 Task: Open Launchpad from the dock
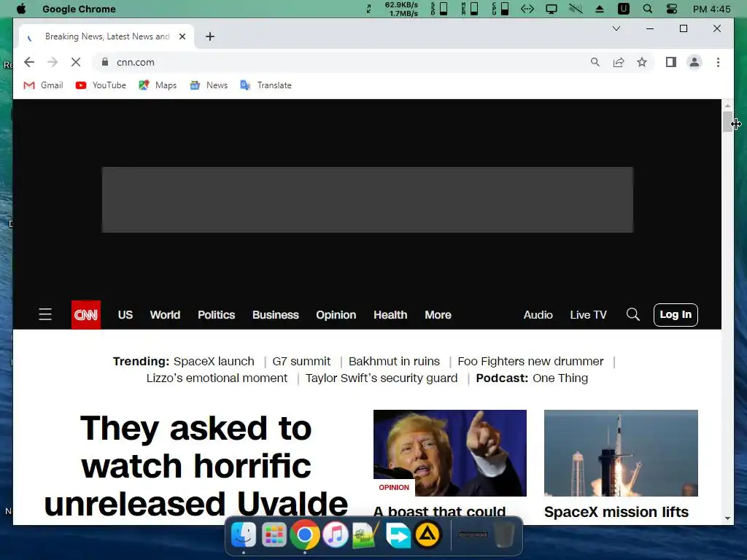[274, 534]
